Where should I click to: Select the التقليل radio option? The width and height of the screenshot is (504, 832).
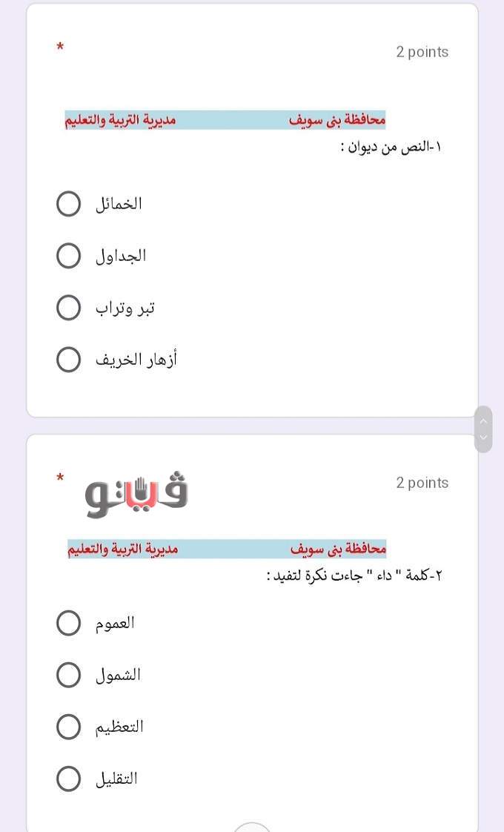click(69, 779)
